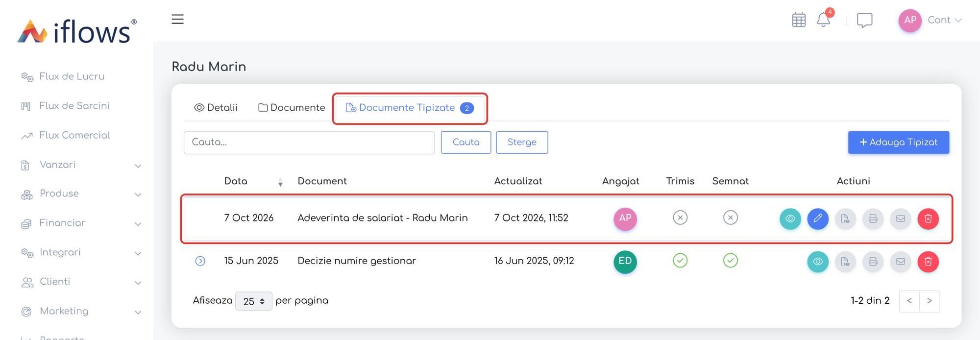The height and width of the screenshot is (340, 980).
Task: Open the chat messages icon
Action: [x=864, y=20]
